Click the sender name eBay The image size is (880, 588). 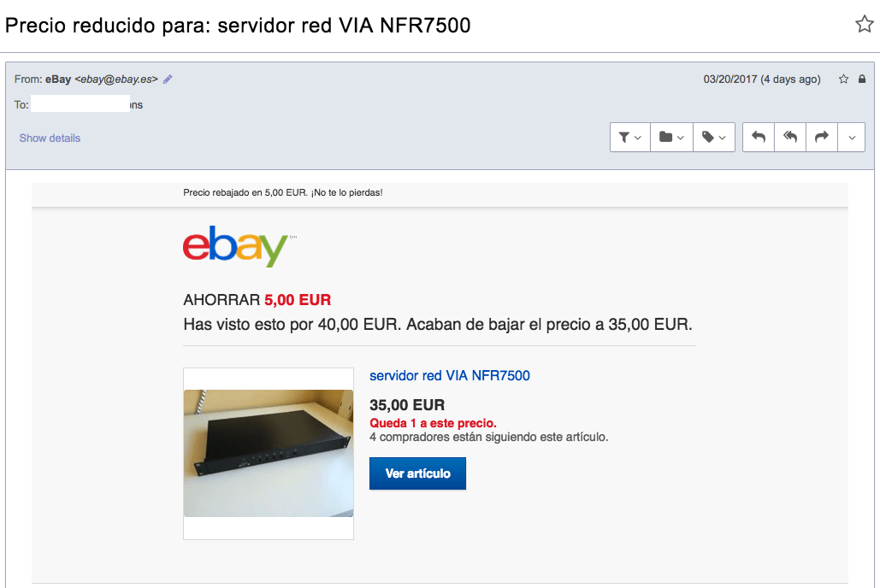coord(58,79)
